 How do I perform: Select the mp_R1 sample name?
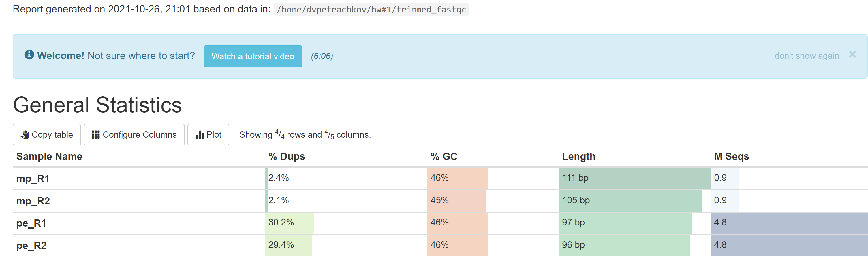(x=33, y=179)
